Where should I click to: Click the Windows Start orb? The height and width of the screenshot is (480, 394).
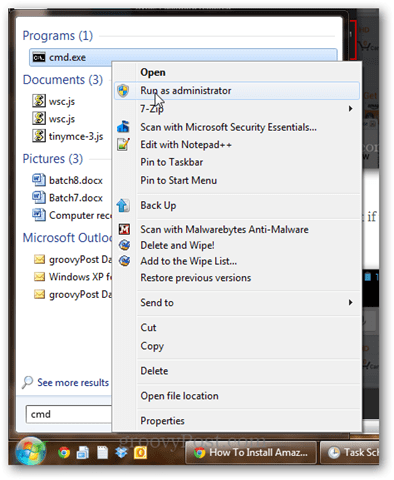31,451
